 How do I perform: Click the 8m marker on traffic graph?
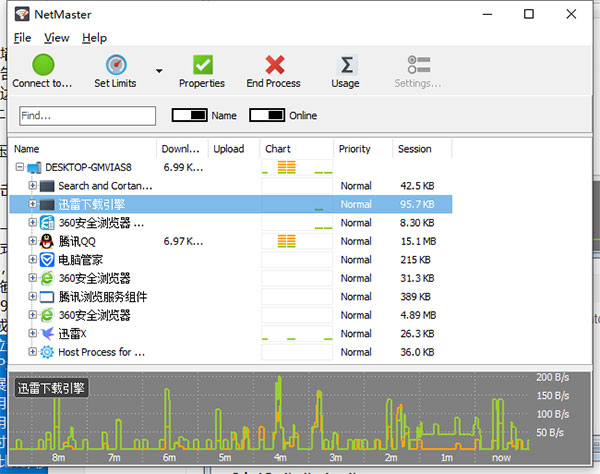coord(58,458)
